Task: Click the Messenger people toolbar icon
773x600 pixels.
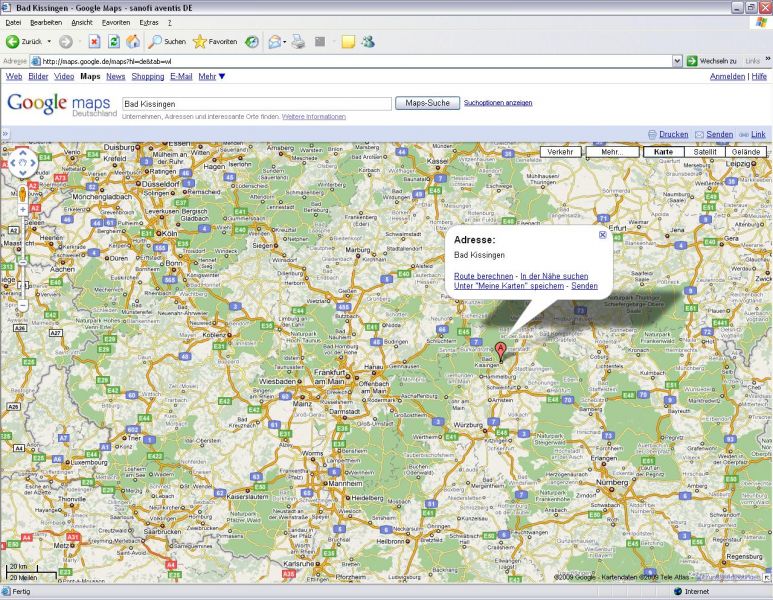Action: [368, 42]
